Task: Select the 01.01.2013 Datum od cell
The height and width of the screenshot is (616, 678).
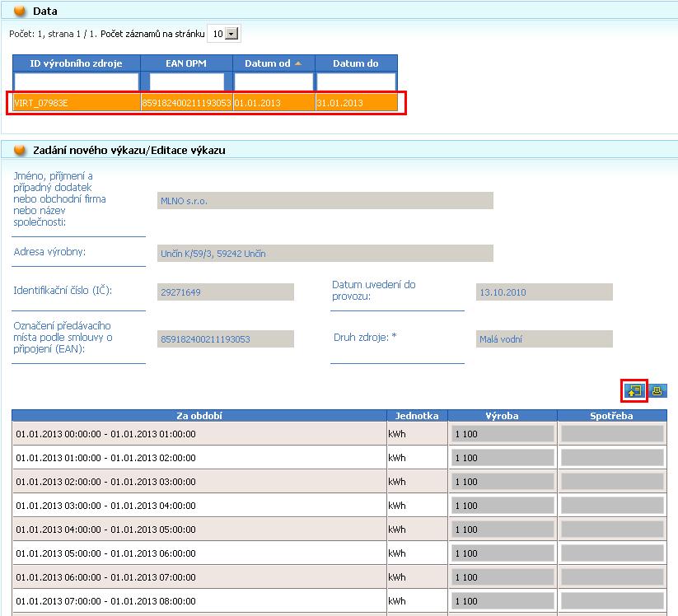Action: pos(274,103)
